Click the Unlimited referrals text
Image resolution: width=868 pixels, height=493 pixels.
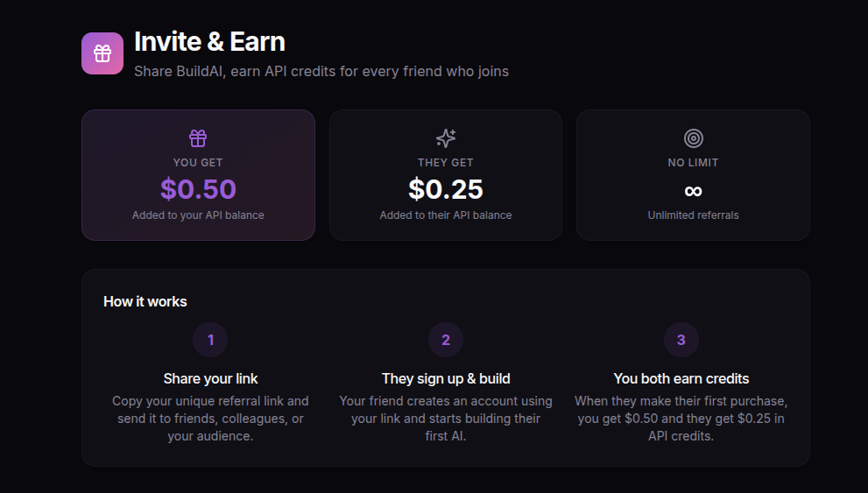tap(693, 215)
